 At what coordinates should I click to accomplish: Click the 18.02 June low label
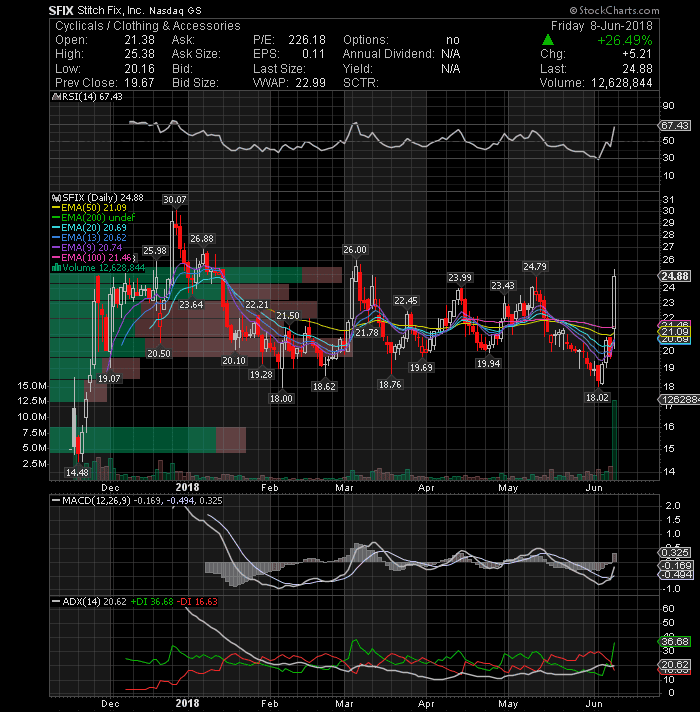(597, 398)
